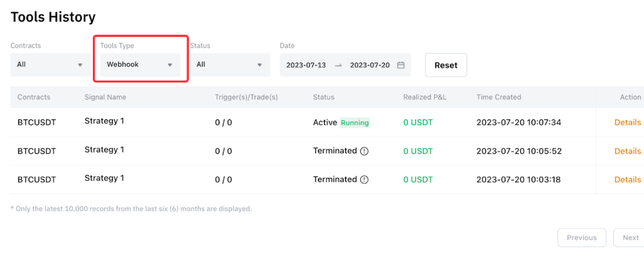The image size is (644, 261).
Task: Click the Signal Name column header
Action: (x=105, y=97)
